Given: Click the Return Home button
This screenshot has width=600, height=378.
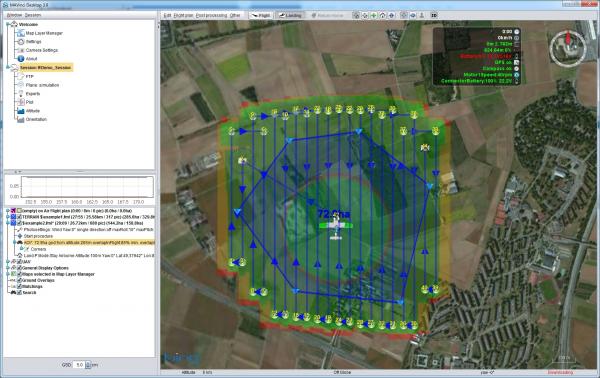Looking at the screenshot, I should pos(327,15).
